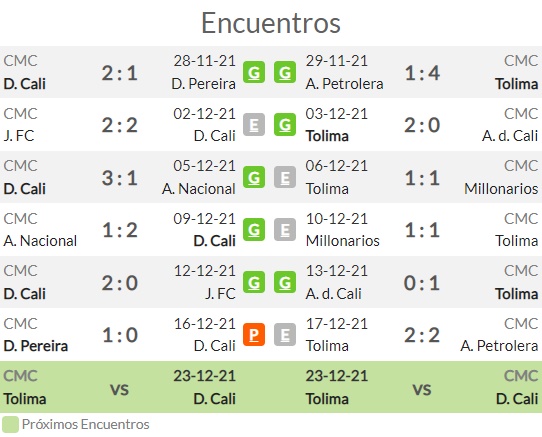Screen dimensions: 542x437
Task: Open the upcoming vs match in right column
Action: click(x=422, y=387)
